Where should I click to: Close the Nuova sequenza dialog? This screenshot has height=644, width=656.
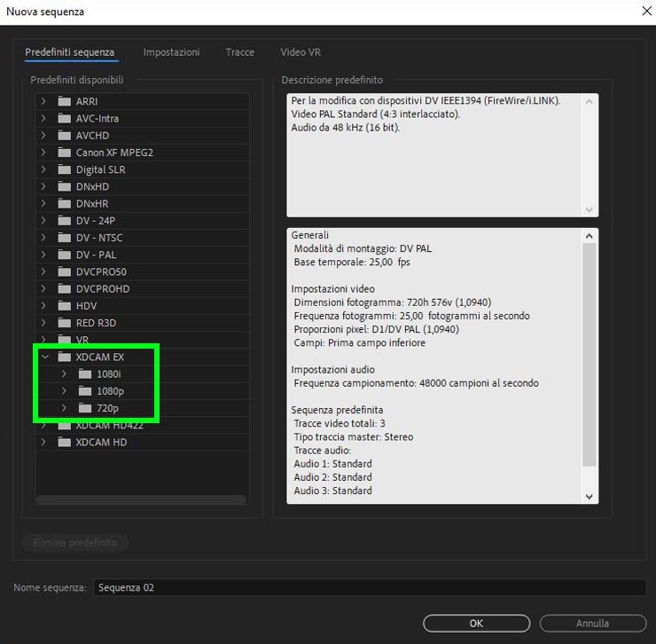point(647,12)
